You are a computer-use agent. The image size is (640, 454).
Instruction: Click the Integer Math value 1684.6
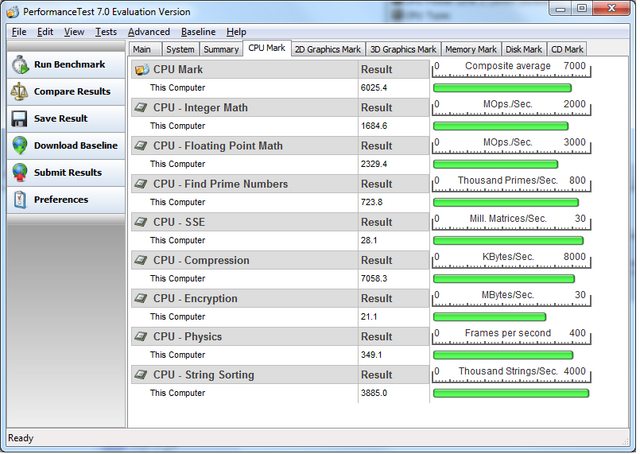click(374, 126)
